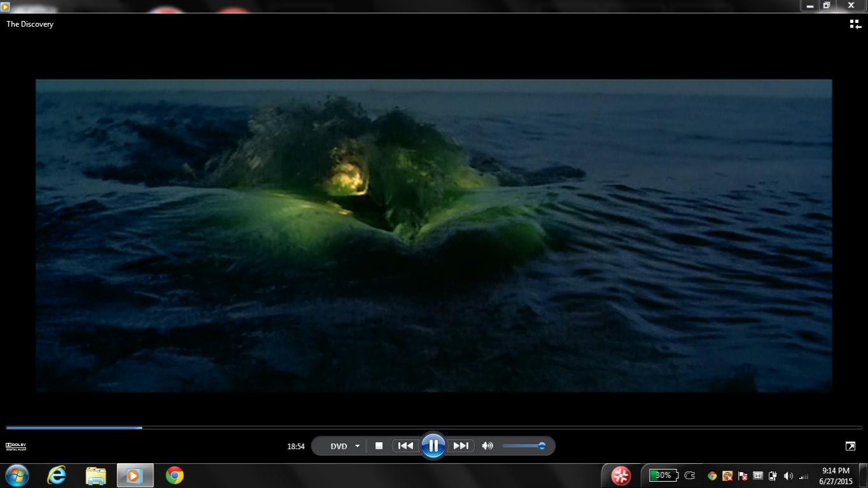Skip to previous chapter
The width and height of the screenshot is (868, 488).
coord(405,446)
